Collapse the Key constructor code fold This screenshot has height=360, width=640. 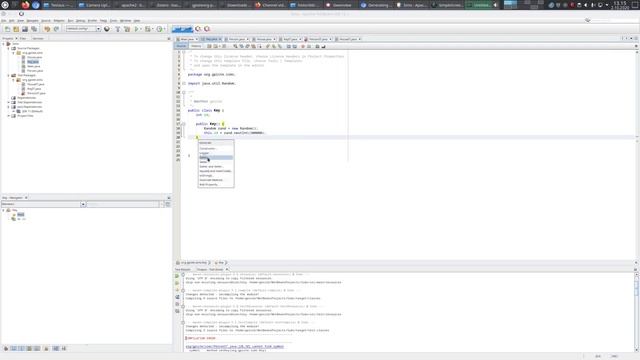[184, 124]
